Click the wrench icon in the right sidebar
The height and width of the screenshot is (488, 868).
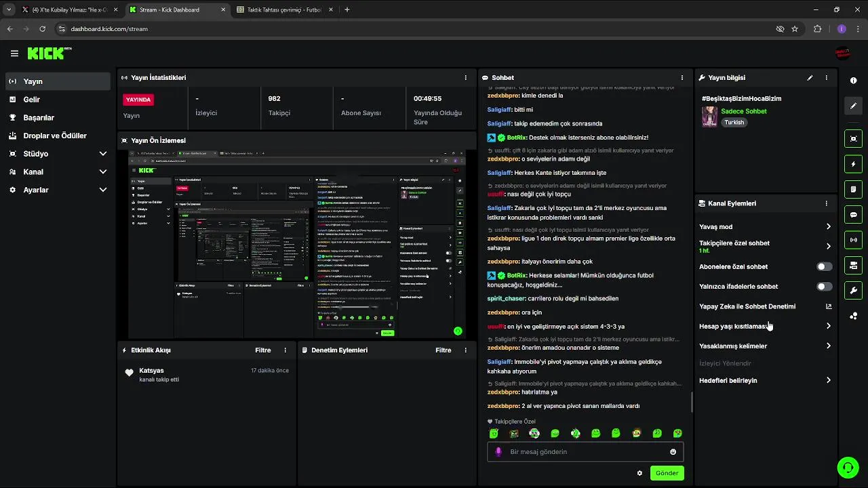pos(853,291)
